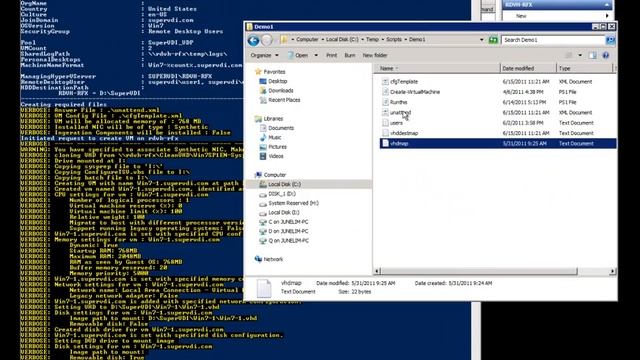Collapse the RDVH-RFX panel header in background window
Screen dimensions: 640x360
(607, 5)
